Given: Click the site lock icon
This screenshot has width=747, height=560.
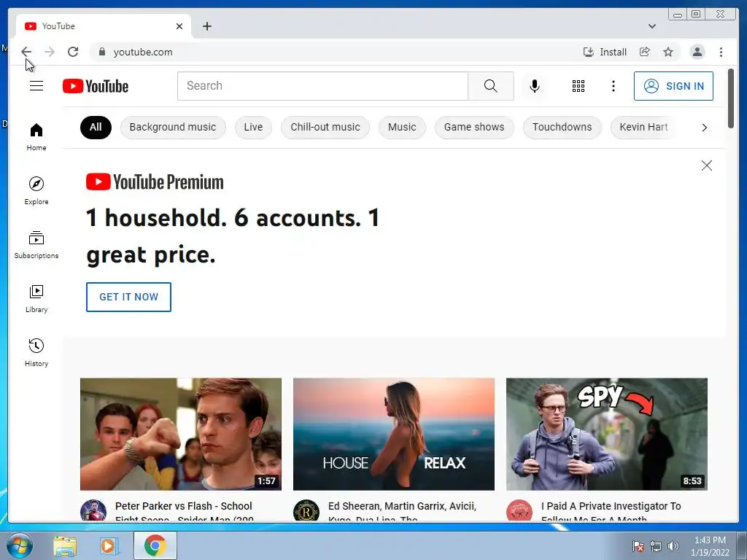Looking at the screenshot, I should pyautogui.click(x=101, y=52).
